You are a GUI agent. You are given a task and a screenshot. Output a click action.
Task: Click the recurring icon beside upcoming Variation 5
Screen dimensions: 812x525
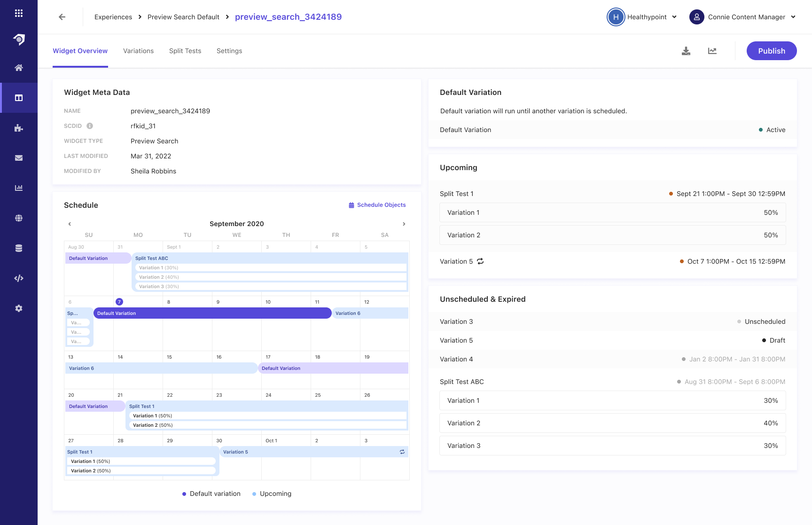coord(480,261)
